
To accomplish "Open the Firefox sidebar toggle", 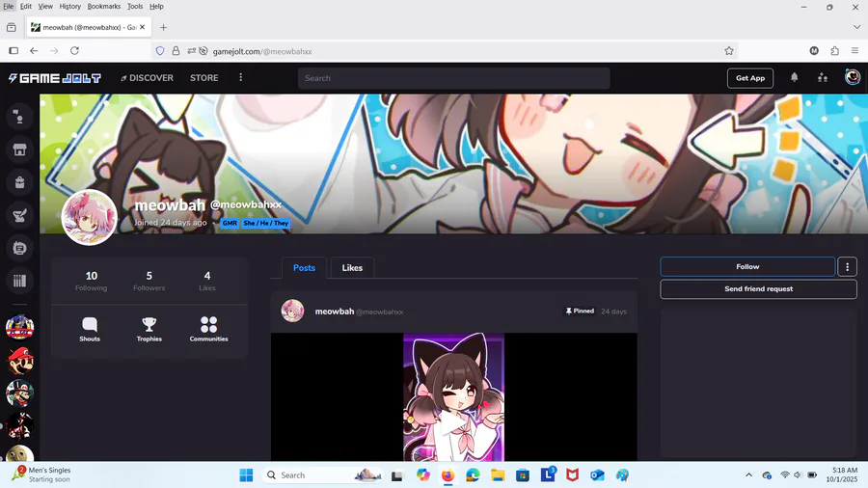I will click(14, 51).
